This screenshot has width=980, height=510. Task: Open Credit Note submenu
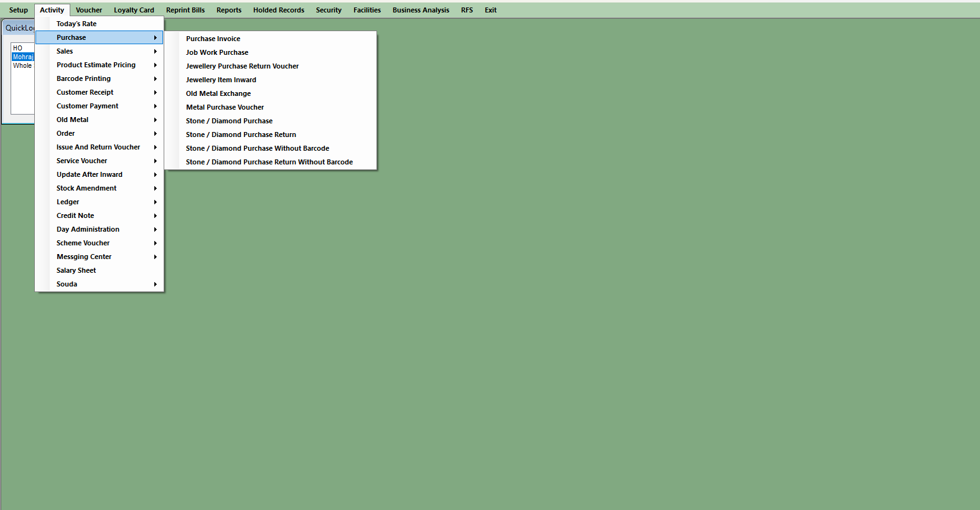pos(100,215)
